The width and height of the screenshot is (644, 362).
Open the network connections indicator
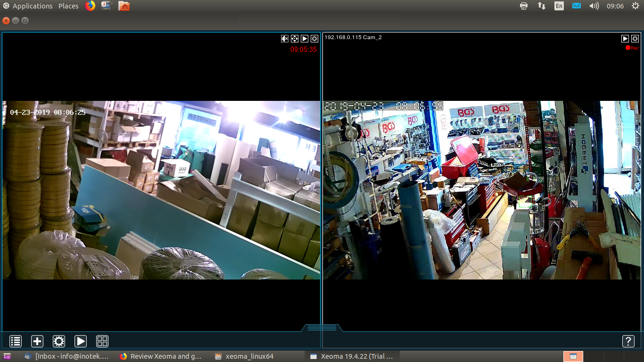542,6
